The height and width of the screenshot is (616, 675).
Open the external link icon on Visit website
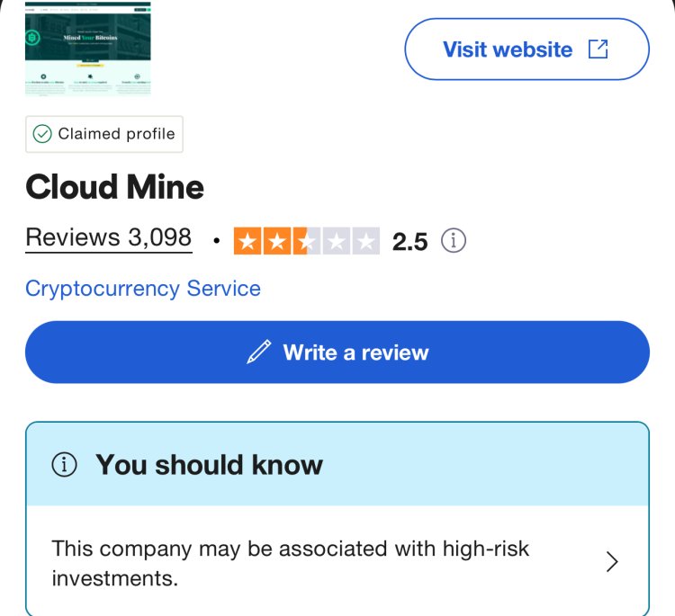pos(598,49)
